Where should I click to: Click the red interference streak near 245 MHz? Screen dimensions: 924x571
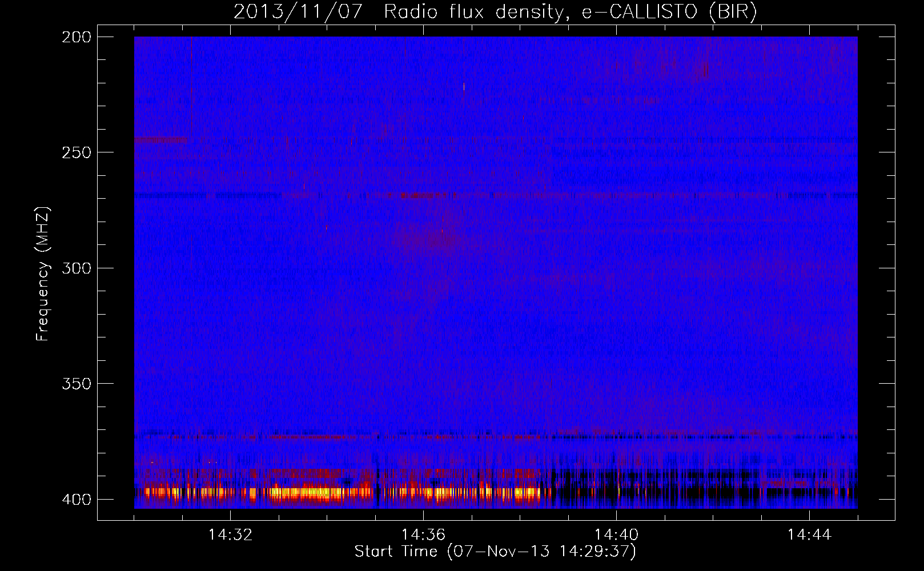160,139
